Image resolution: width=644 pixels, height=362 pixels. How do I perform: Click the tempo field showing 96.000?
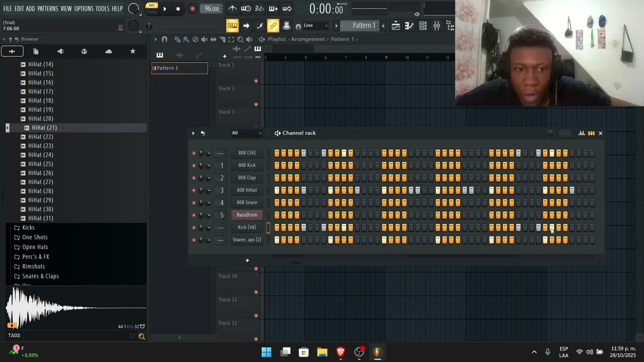212,9
